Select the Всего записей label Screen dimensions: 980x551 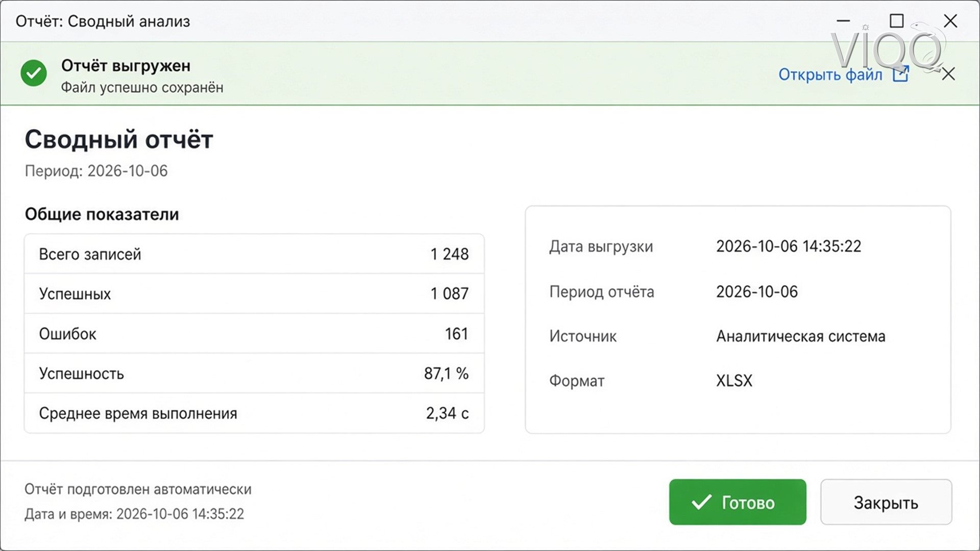click(90, 254)
